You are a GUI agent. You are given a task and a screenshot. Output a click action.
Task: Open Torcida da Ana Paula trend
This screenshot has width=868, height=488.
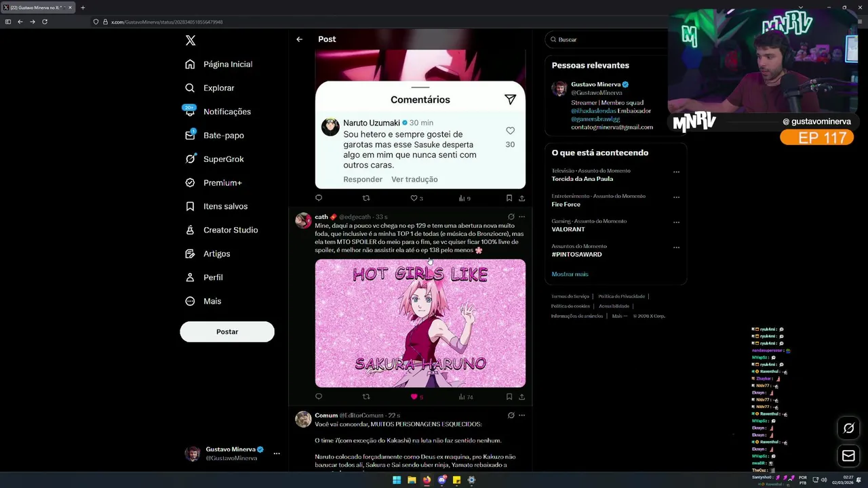coord(582,179)
